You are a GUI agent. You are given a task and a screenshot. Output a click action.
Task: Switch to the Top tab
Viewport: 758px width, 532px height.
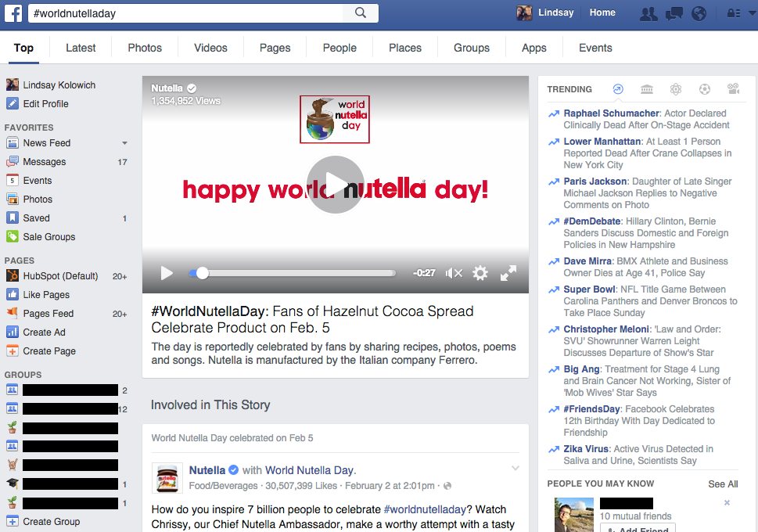point(23,48)
